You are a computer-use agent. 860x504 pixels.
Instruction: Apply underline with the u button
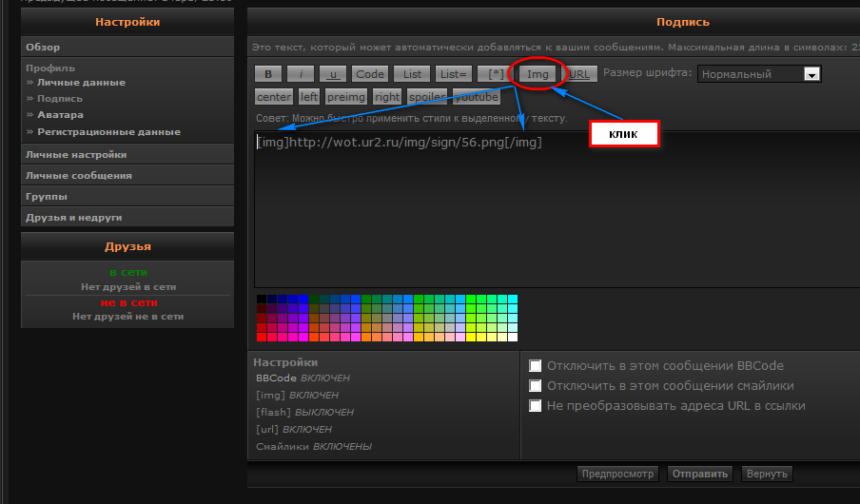[x=333, y=74]
